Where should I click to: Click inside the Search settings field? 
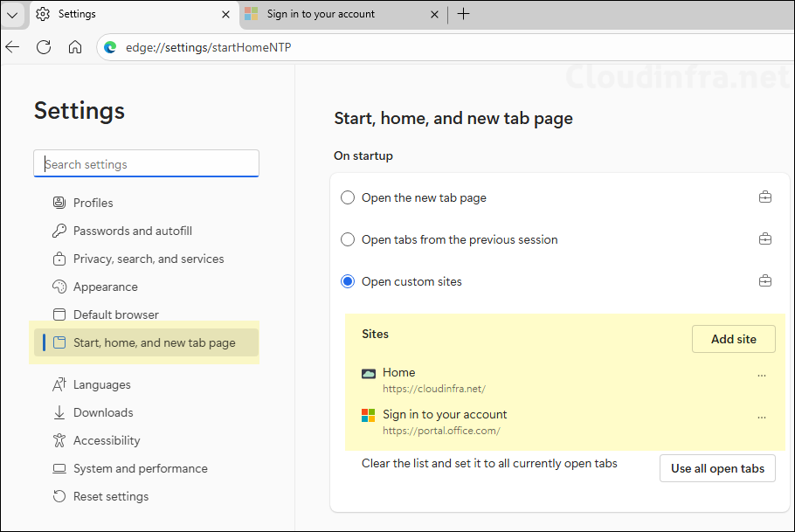(x=146, y=163)
